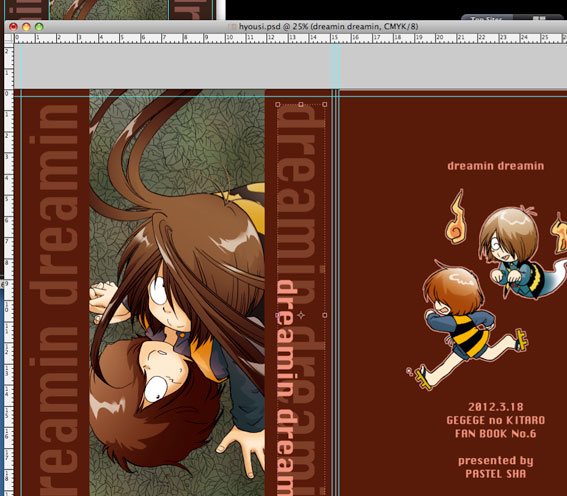Click the middle-left handle of text bounding box

[278, 315]
